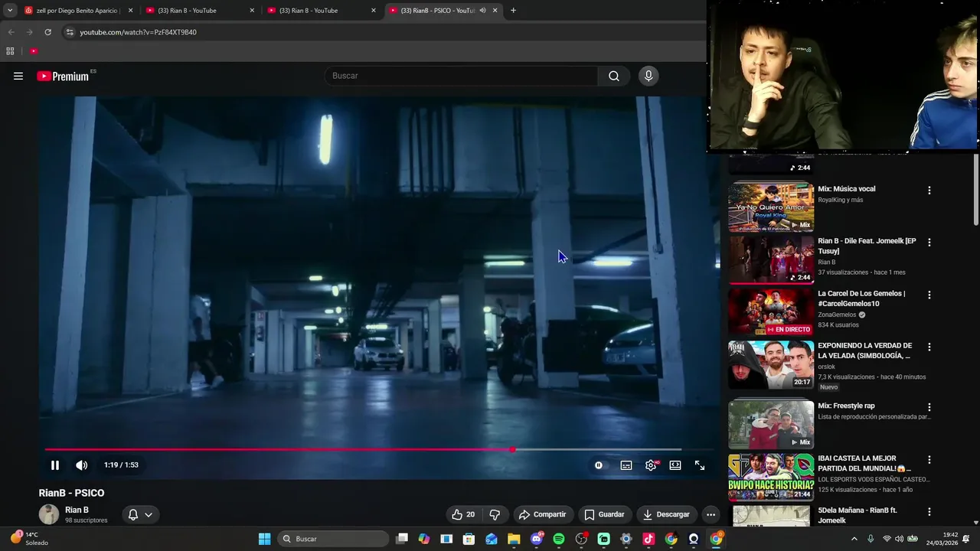Image resolution: width=980 pixels, height=551 pixels.
Task: Open the Chrome apps grid shortcut
Action: pos(10,51)
